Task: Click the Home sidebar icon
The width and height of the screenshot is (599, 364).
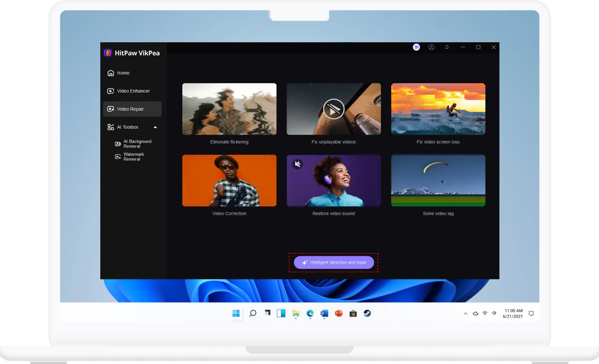Action: [x=111, y=73]
